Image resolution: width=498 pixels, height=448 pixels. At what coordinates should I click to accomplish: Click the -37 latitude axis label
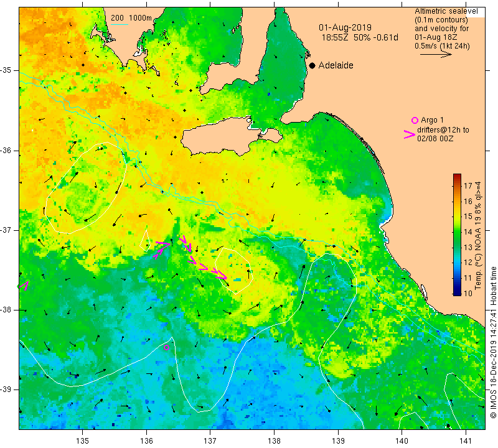coord(6,230)
